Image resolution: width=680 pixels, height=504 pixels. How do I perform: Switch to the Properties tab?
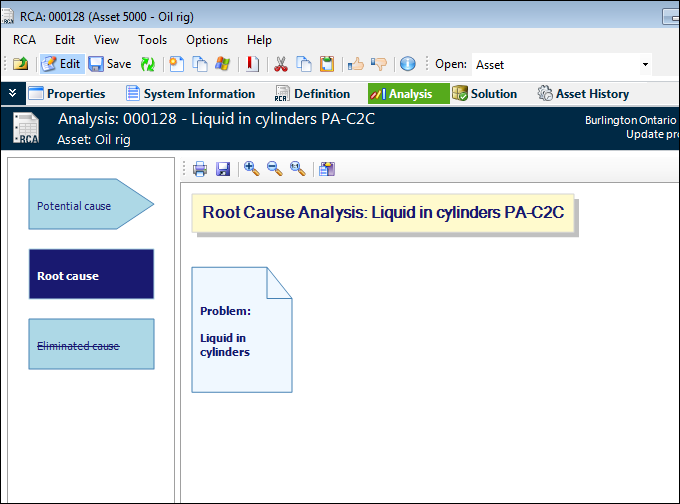pyautogui.click(x=67, y=94)
